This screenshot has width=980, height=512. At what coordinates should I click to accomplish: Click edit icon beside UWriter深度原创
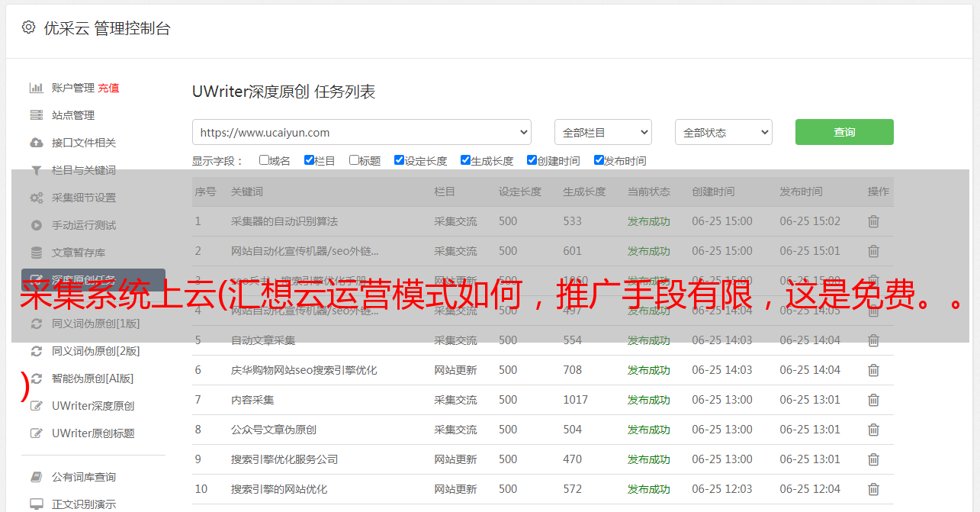(36, 406)
